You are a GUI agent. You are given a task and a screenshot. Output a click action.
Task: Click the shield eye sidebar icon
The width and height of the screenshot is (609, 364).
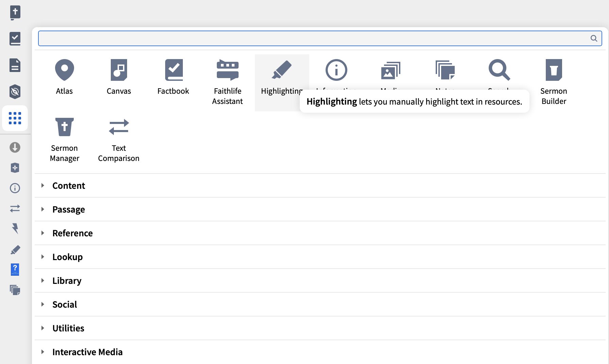[x=15, y=92]
